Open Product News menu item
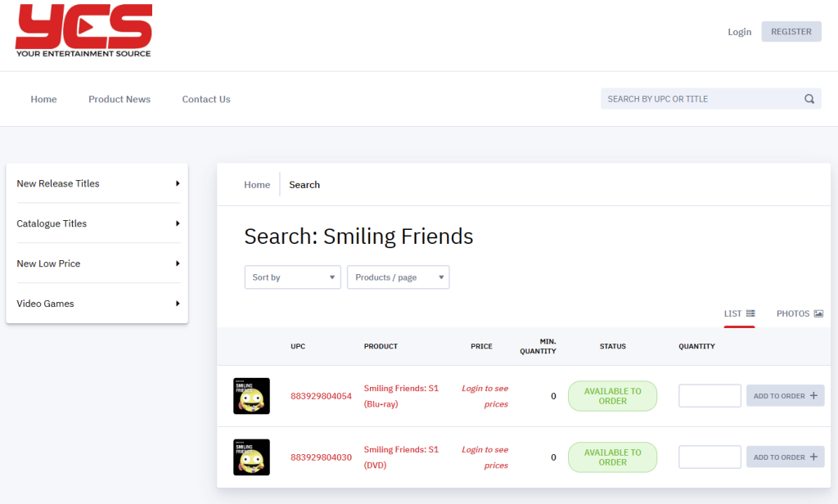 click(119, 99)
